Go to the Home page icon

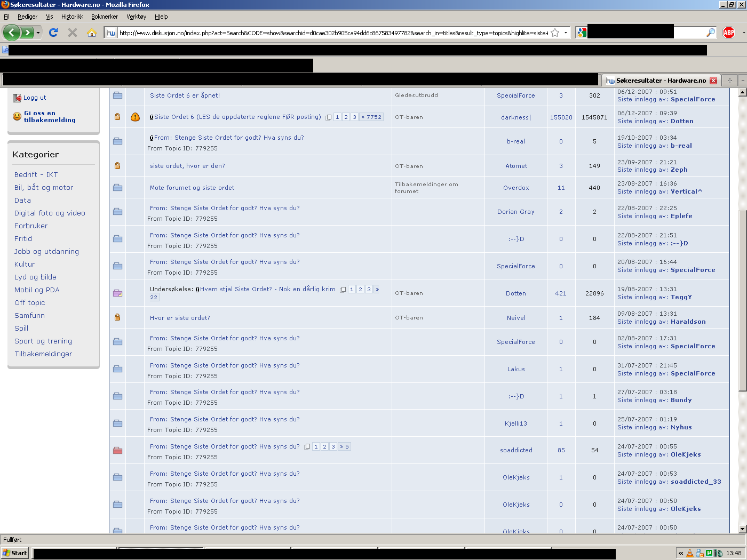click(92, 33)
